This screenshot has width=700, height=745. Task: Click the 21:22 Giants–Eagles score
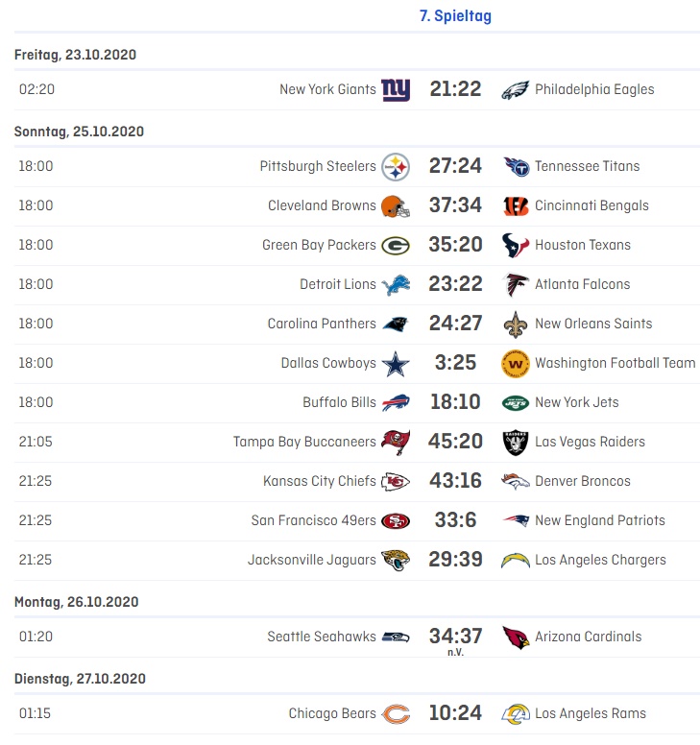pyautogui.click(x=455, y=89)
